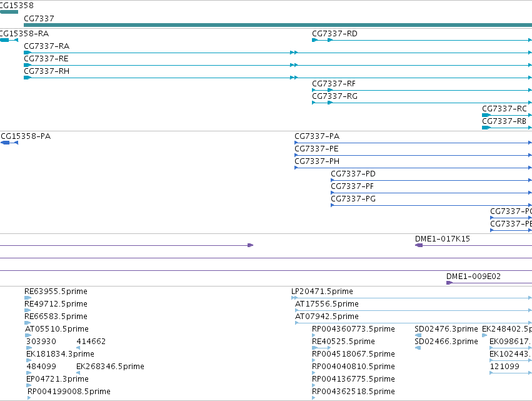Image resolution: width=532 pixels, height=401 pixels.
Task: Click the RP004136775.5prime EST label
Action: pyautogui.click(x=353, y=379)
